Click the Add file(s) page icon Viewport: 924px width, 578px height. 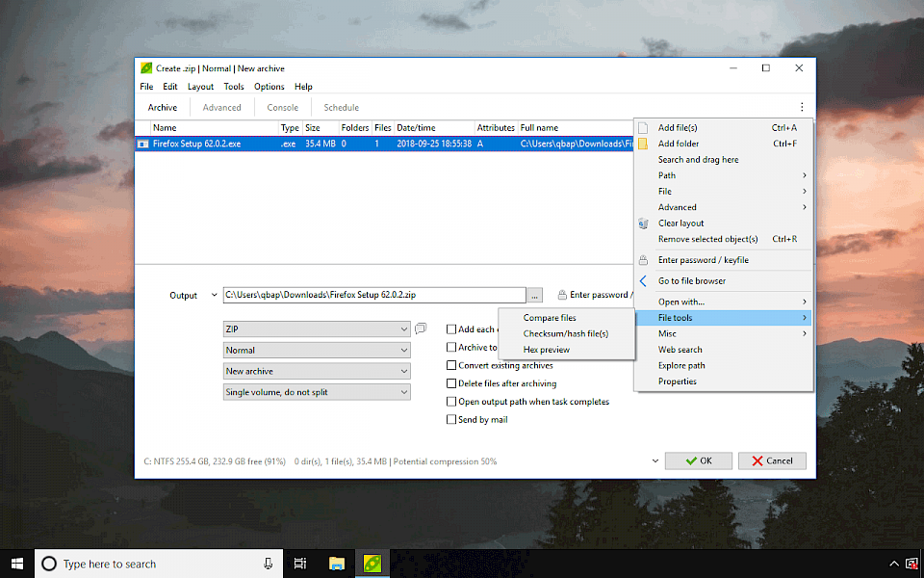643,128
